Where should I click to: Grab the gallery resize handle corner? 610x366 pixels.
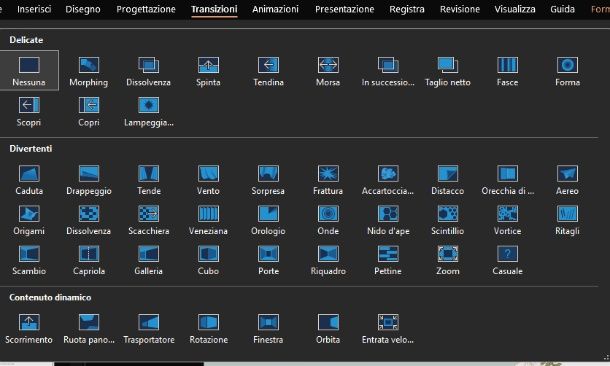606,357
